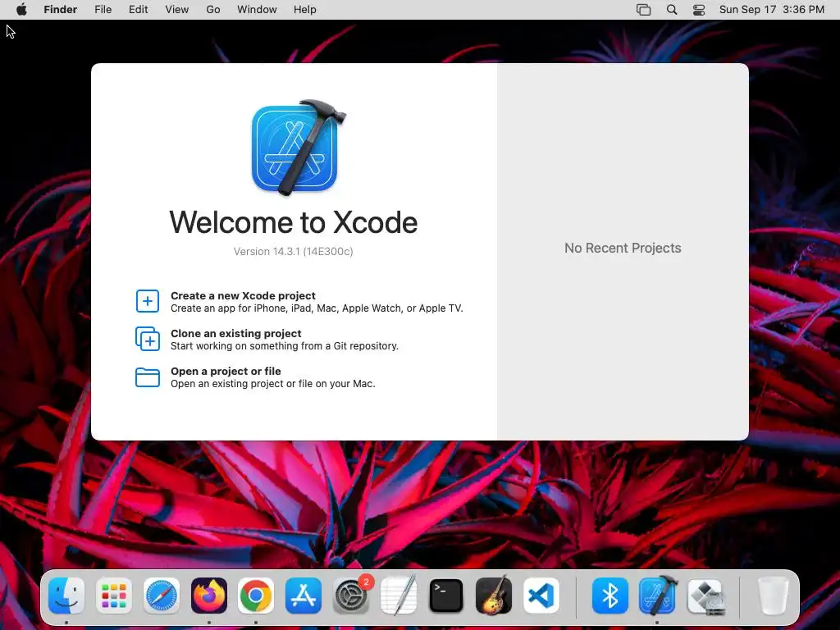Open the Apple menu
The image size is (840, 630).
[21, 10]
